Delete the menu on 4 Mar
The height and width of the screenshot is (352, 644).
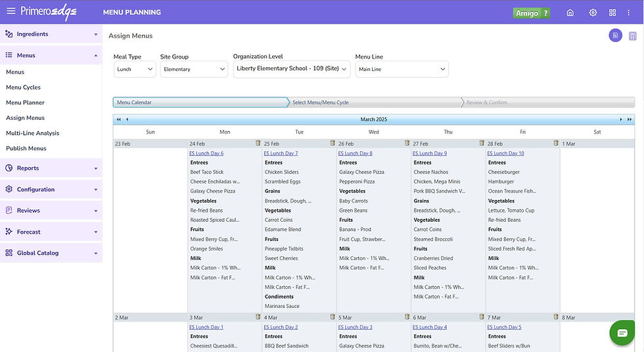click(x=333, y=317)
